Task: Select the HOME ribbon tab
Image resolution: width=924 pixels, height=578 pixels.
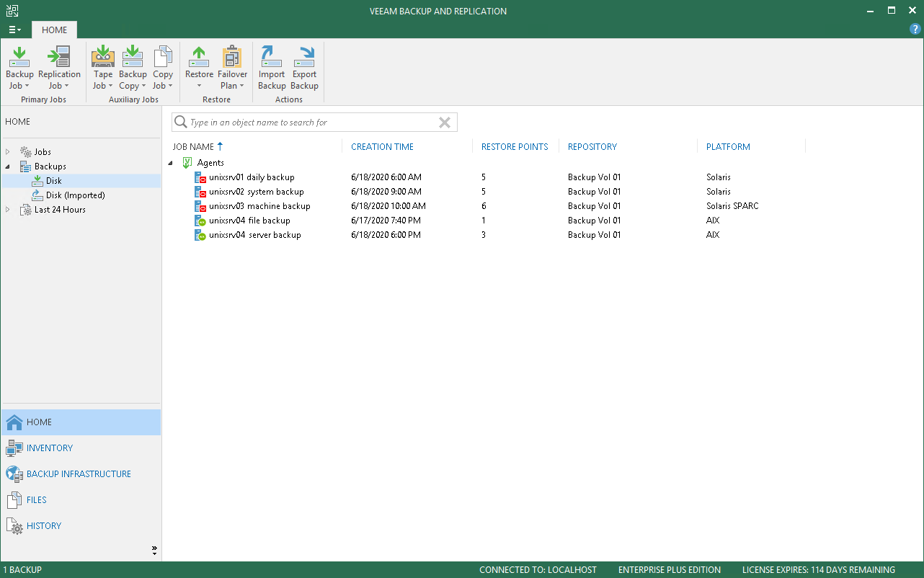Action: point(54,30)
